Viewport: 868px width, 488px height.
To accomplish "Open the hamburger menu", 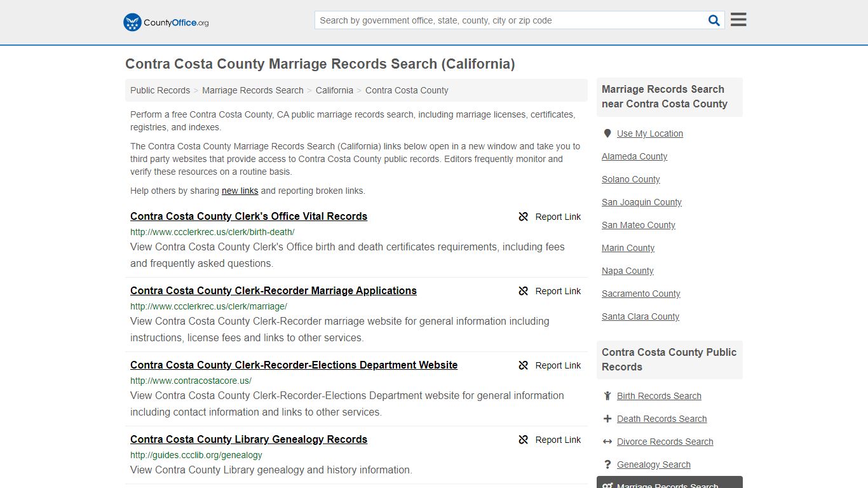I will (738, 20).
